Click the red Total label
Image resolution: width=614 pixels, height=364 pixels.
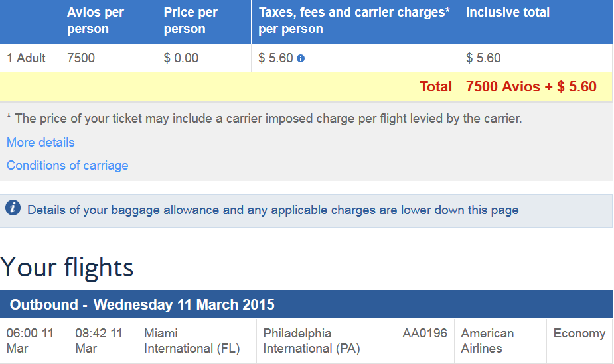tap(436, 86)
